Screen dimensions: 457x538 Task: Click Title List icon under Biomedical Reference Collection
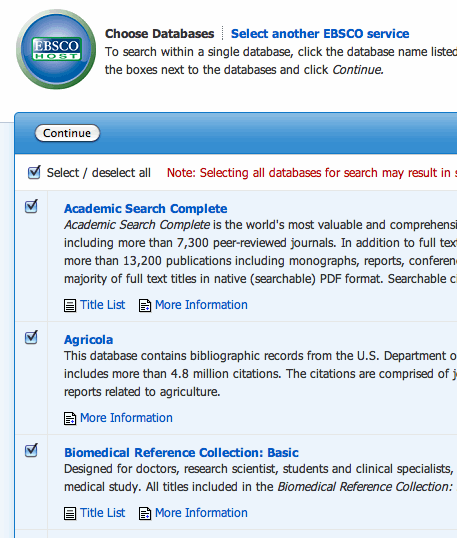[70, 513]
